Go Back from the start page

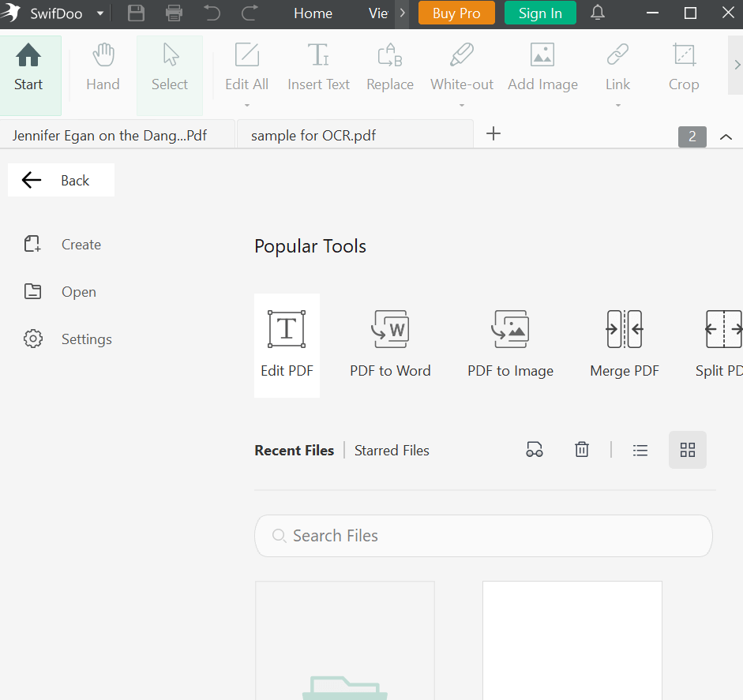[61, 180]
